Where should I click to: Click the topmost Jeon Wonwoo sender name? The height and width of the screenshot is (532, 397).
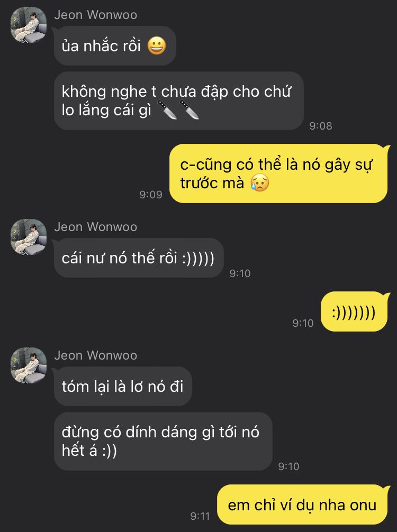pyautogui.click(x=96, y=15)
